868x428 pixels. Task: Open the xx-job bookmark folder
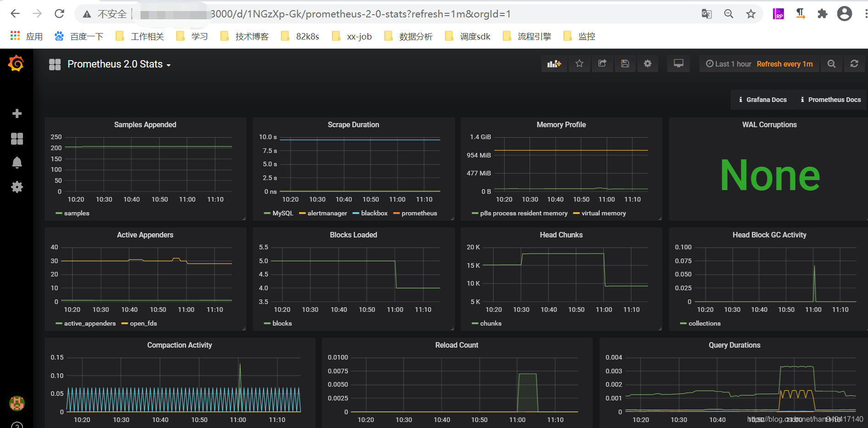point(352,36)
